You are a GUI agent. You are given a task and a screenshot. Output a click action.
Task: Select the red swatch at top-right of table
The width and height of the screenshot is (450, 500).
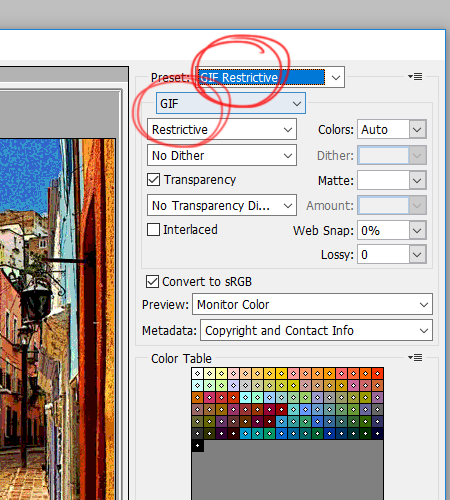(x=377, y=374)
